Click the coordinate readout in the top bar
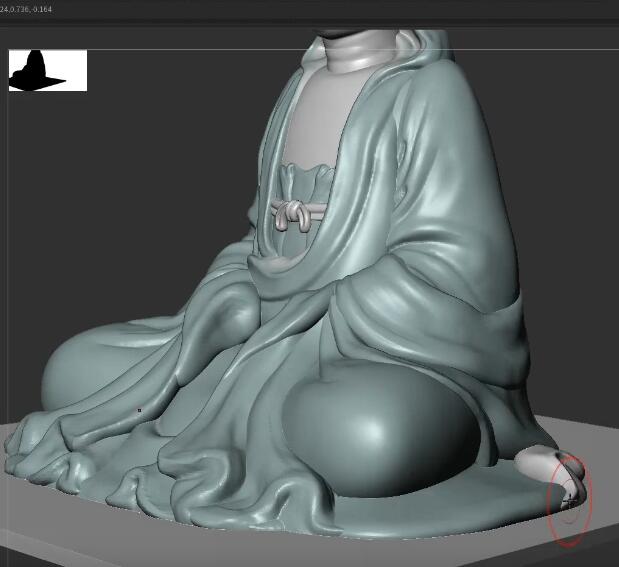Viewport: 619px width, 567px height. pyautogui.click(x=27, y=9)
